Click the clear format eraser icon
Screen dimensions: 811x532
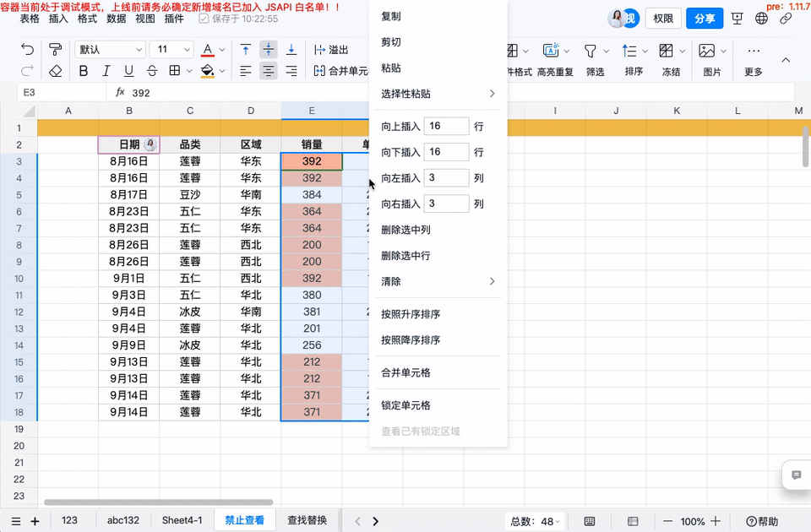(54, 72)
